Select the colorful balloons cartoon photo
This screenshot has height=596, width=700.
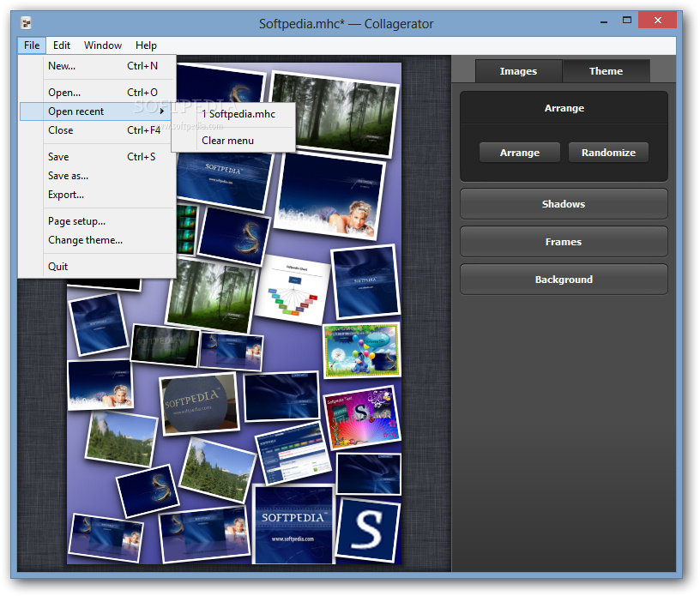362,351
